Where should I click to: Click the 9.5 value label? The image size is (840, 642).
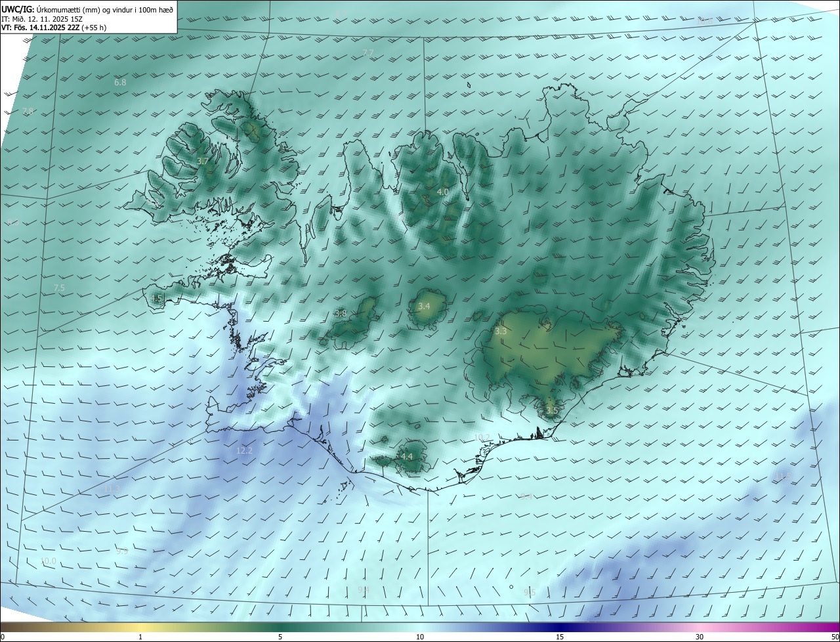pos(530,592)
